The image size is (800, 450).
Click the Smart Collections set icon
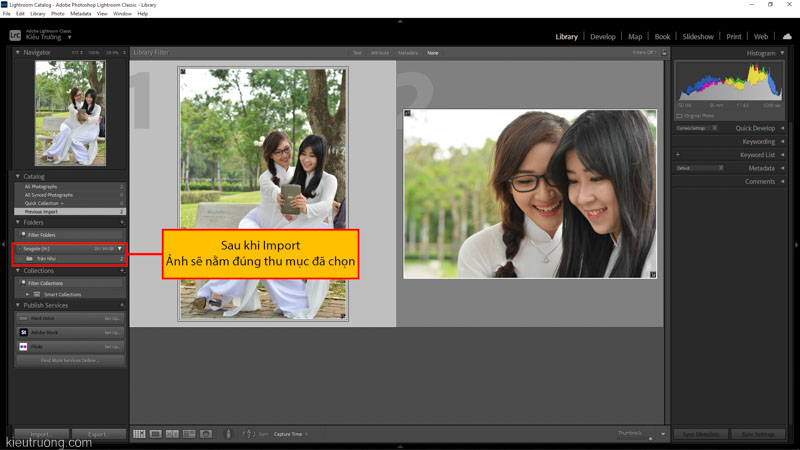pos(37,294)
